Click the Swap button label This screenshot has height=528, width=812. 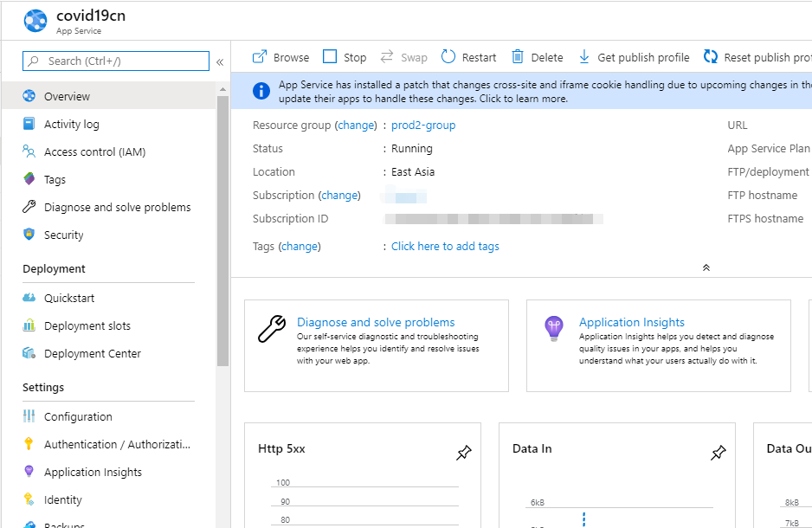pos(414,57)
